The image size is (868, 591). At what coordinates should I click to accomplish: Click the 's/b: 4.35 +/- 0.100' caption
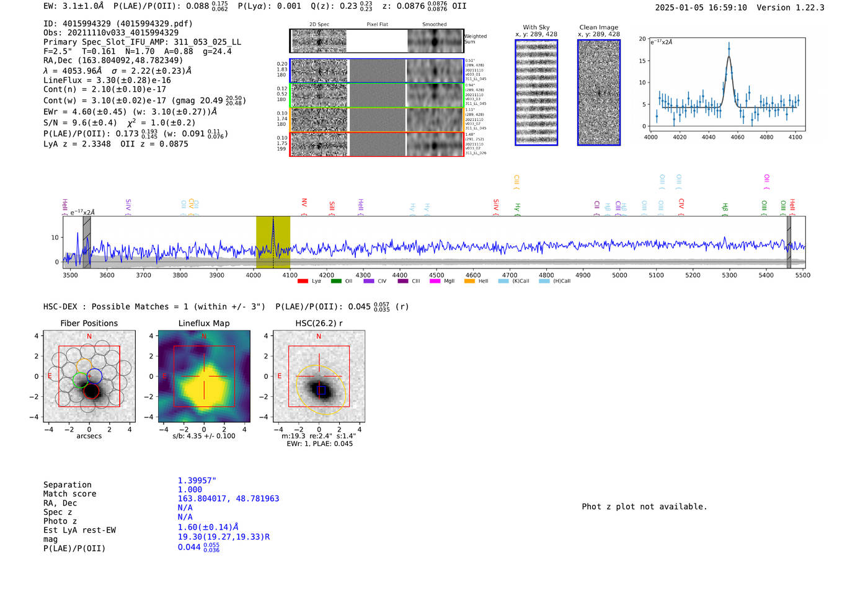tap(204, 436)
